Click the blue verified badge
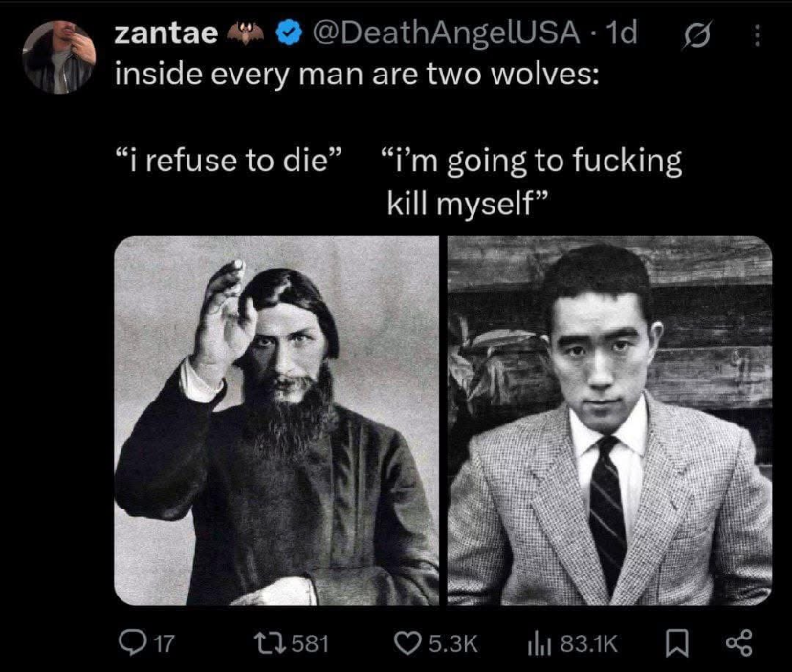Viewport: 792px width, 672px height. click(x=286, y=33)
